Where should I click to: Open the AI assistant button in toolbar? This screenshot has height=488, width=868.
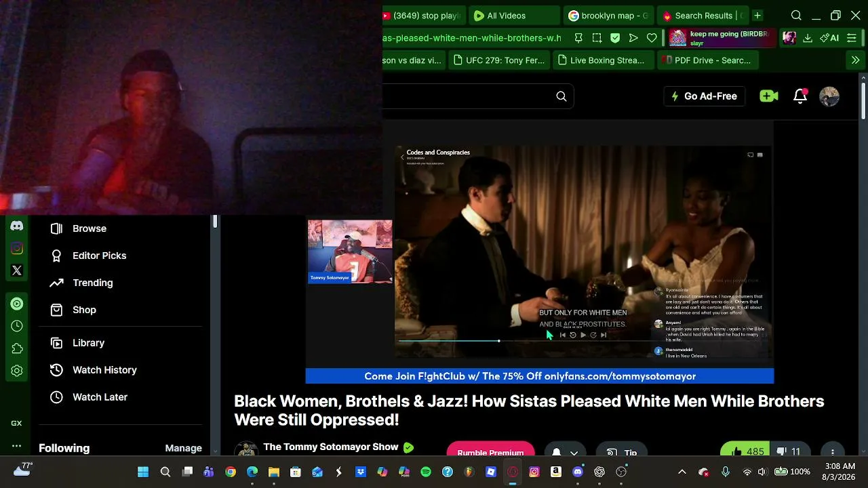pos(829,38)
